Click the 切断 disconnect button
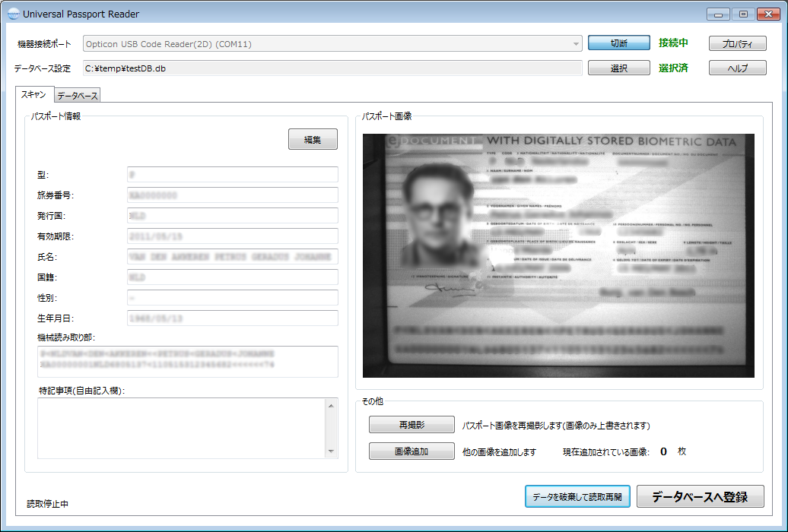 click(x=618, y=43)
